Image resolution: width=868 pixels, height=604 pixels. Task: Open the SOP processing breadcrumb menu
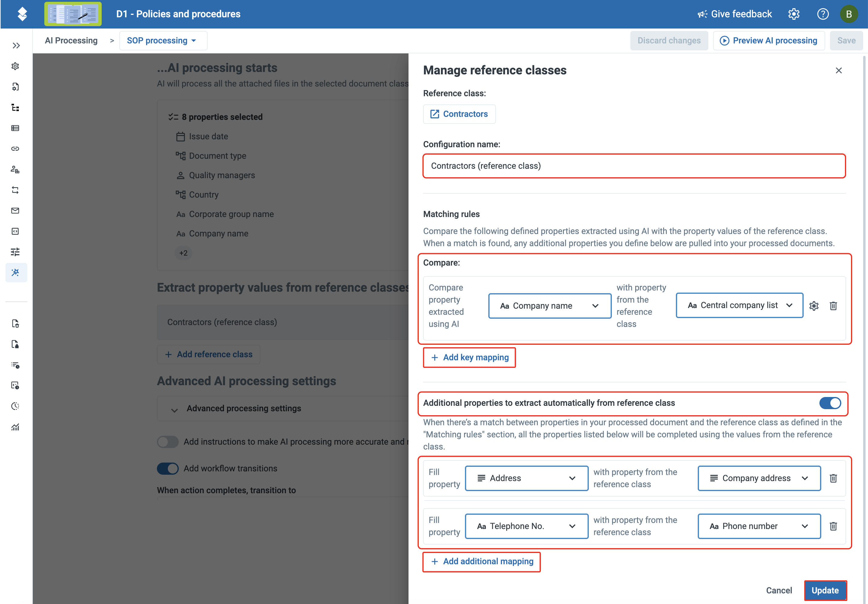click(x=163, y=40)
